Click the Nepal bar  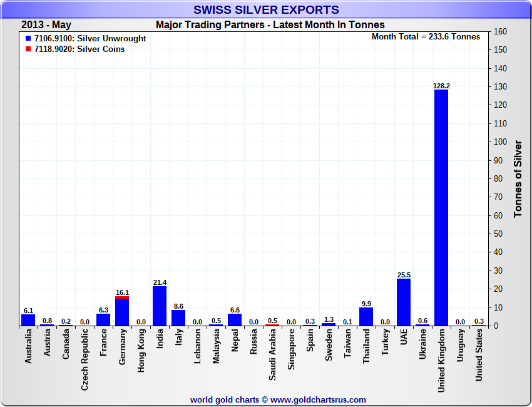coord(235,319)
